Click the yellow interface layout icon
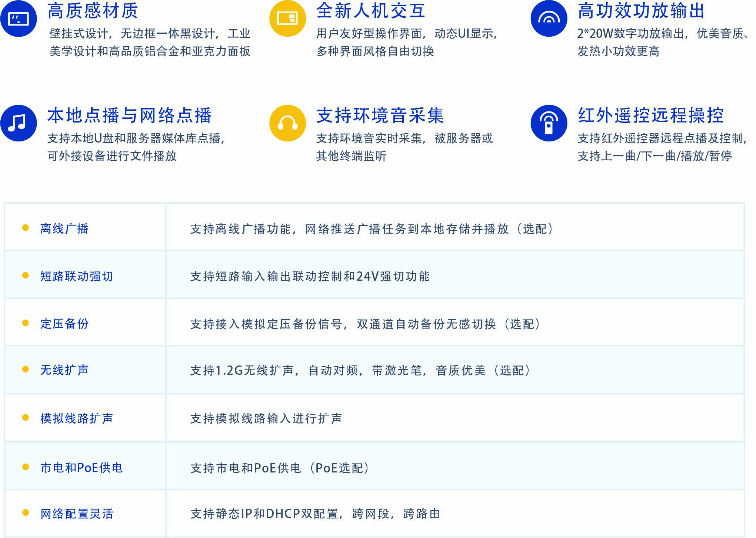This screenshot has height=538, width=756. pyautogui.click(x=287, y=19)
